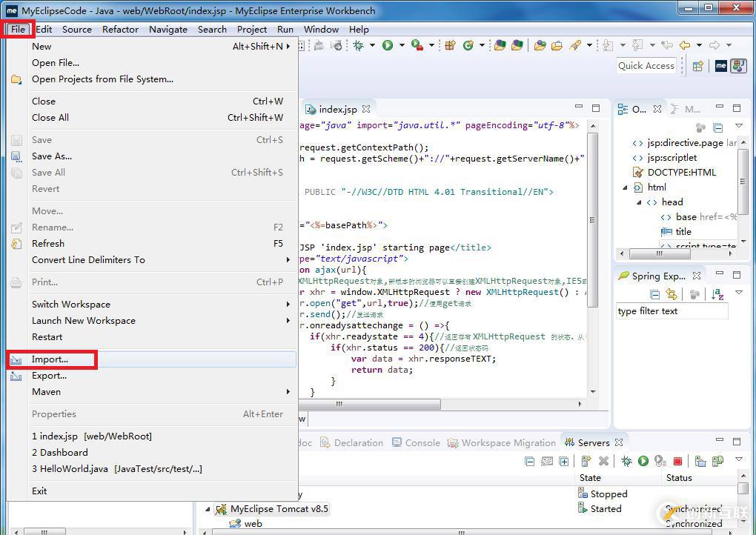Click the editor's horizontal scrollbar thumb
This screenshot has height=535, width=756.
tap(369, 404)
